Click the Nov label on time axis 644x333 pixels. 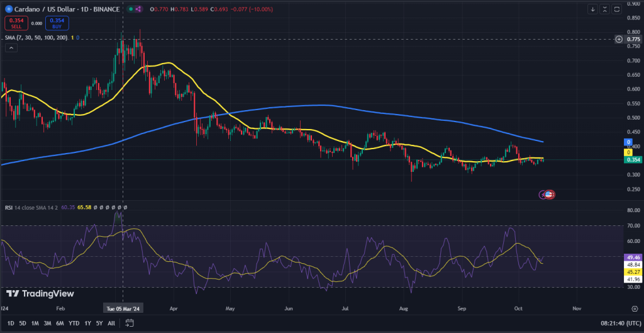pyautogui.click(x=577, y=308)
